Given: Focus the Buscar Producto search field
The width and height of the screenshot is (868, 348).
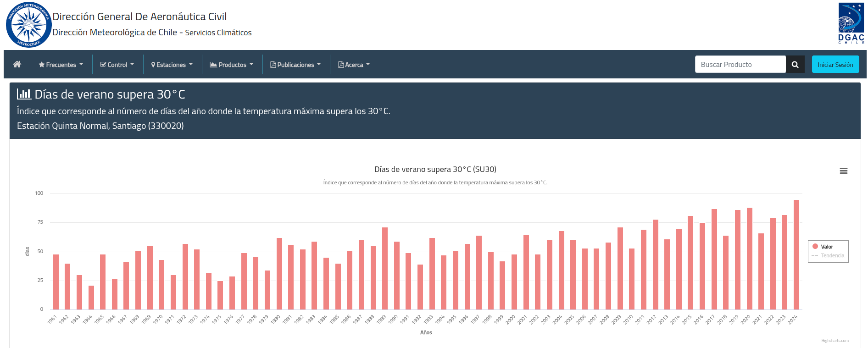Looking at the screenshot, I should (740, 65).
